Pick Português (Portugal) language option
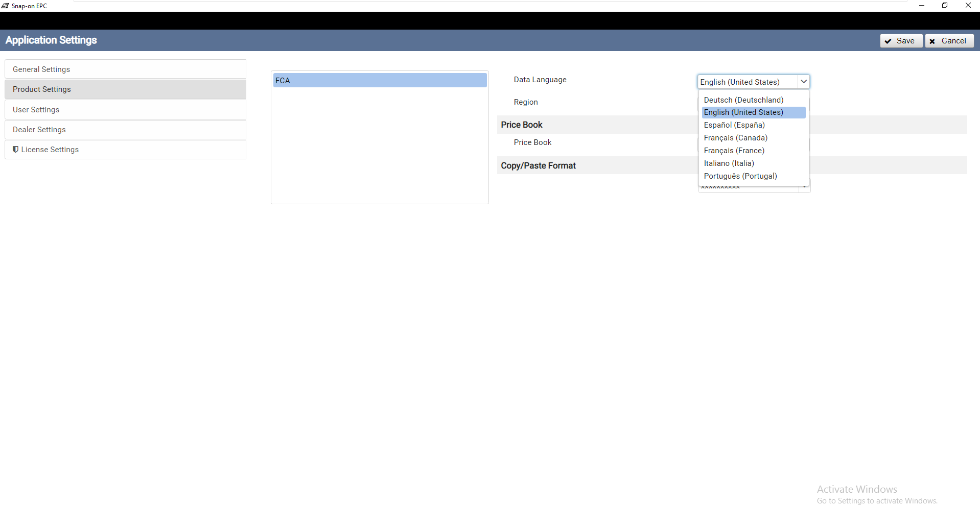Screen dimensions: 980x531 (x=754, y=176)
